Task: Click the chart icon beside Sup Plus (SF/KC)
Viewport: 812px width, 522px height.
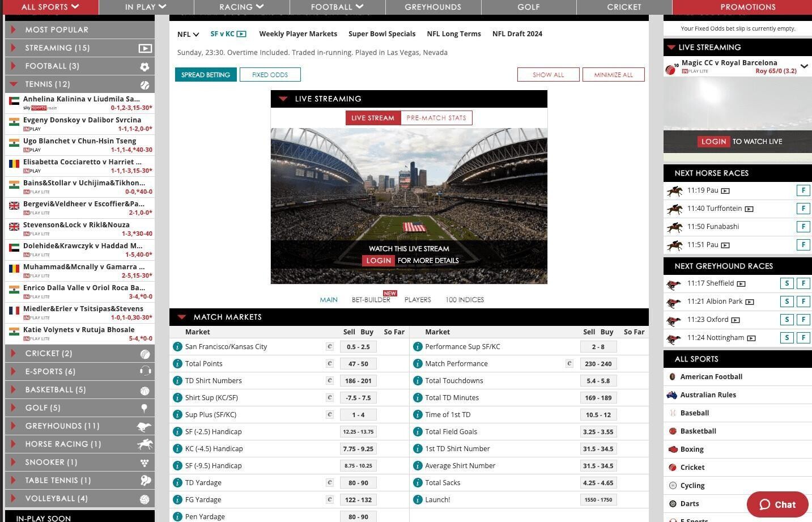Action: [x=329, y=414]
